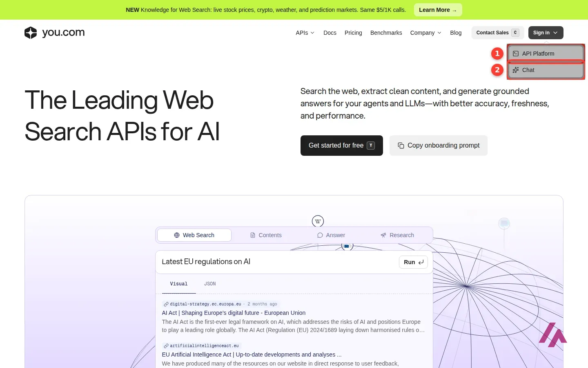Select the Visual results tab
This screenshot has width=588, height=368.
pyautogui.click(x=179, y=284)
